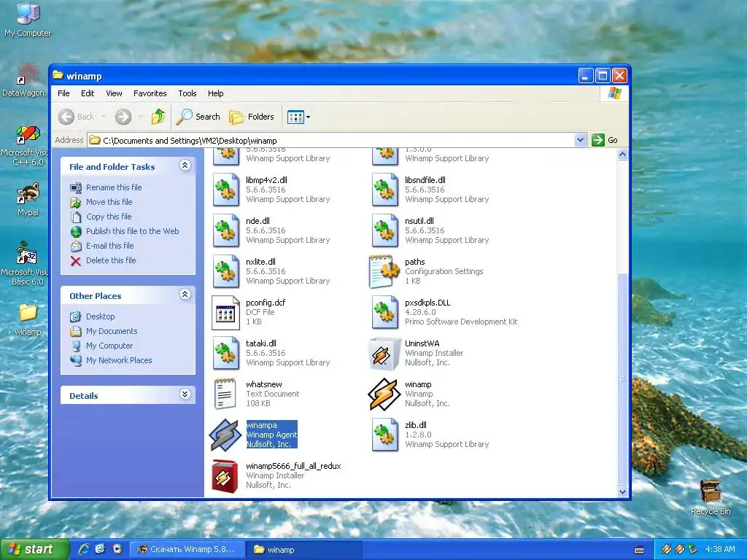Expand the Details panel

tap(185, 394)
